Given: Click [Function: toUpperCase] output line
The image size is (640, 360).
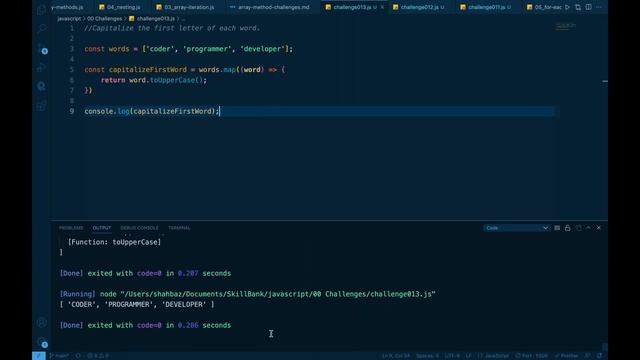Looking at the screenshot, I should click(114, 242).
